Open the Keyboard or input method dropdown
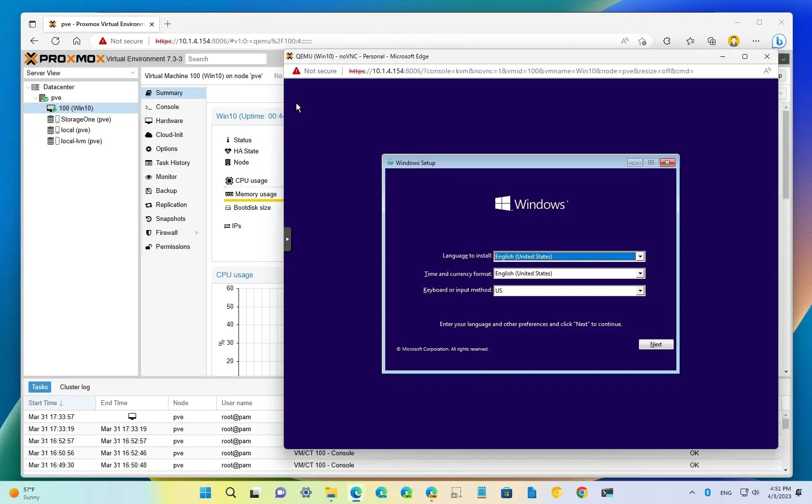This screenshot has height=504, width=812. 640,290
